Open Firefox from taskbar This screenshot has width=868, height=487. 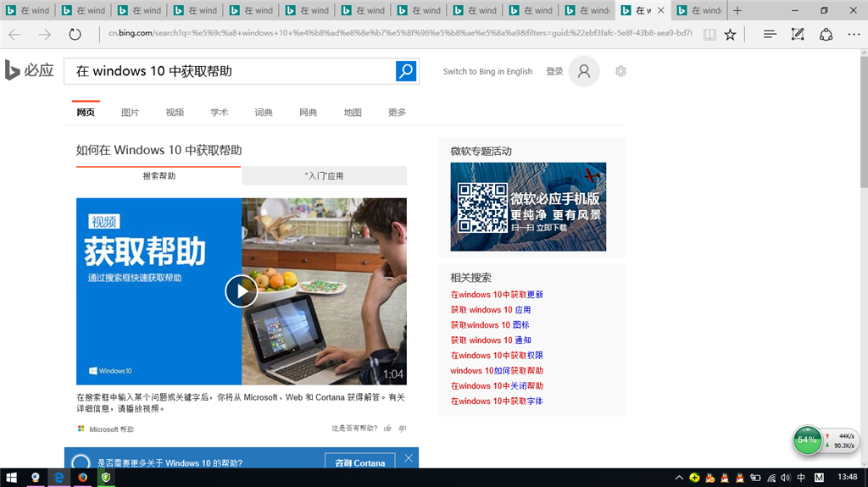82,478
